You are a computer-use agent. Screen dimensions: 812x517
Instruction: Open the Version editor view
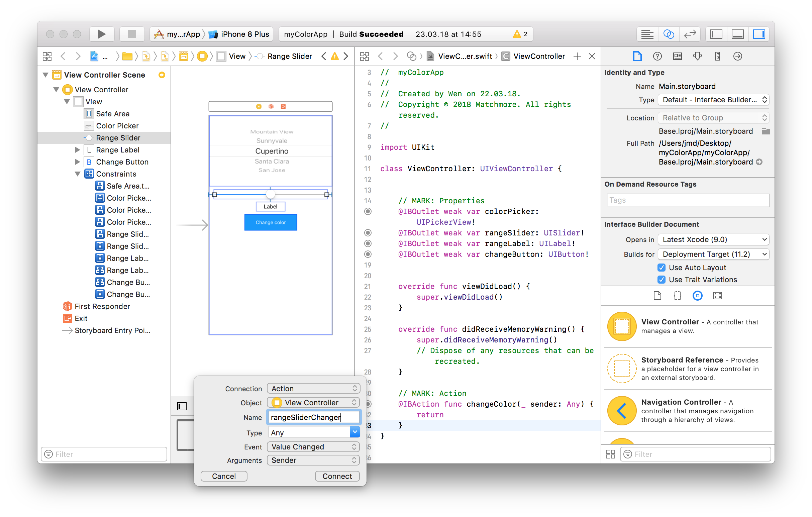pyautogui.click(x=690, y=34)
